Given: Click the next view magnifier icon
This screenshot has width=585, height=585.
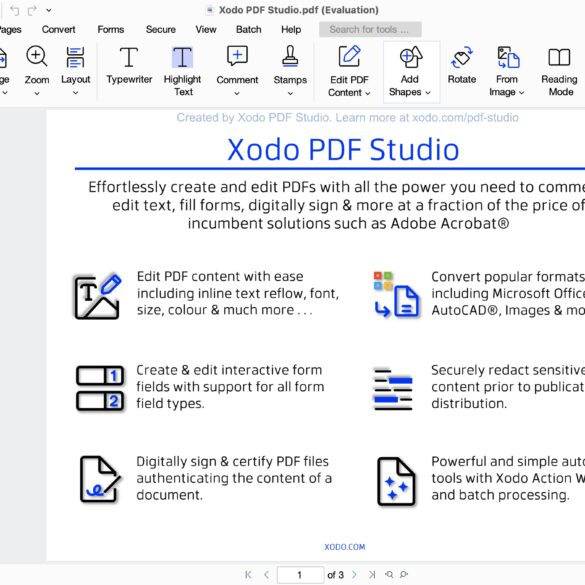Looking at the screenshot, I should click(404, 575).
